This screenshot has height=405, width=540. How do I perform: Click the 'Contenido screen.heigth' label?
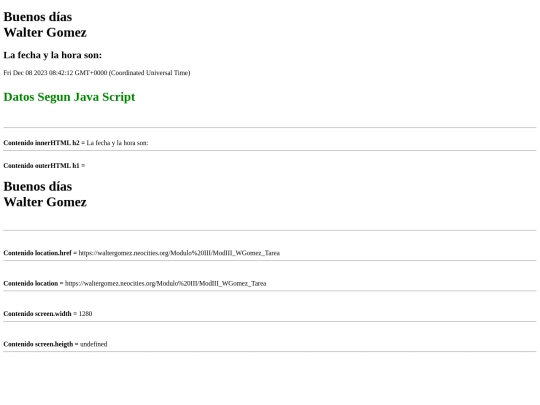[x=38, y=344]
